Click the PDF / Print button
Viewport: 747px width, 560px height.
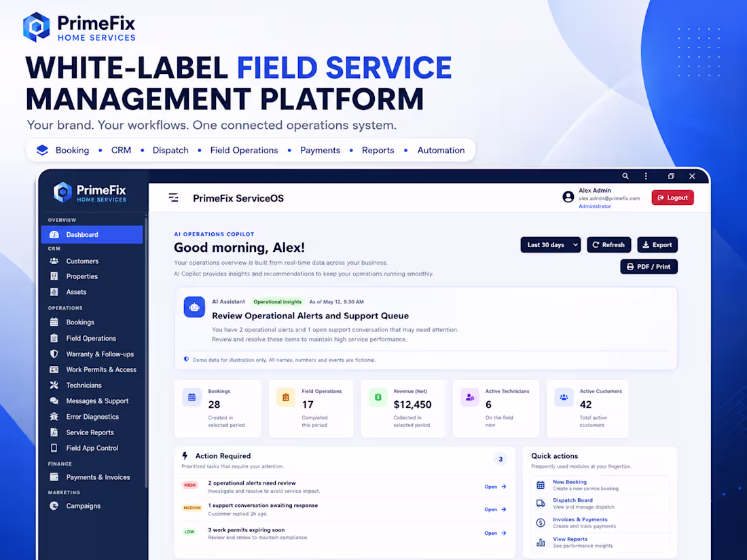649,267
